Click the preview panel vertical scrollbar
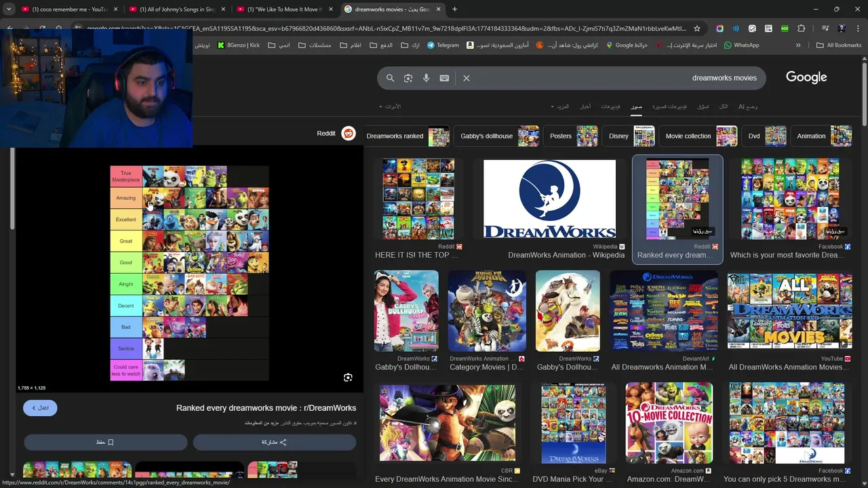 point(12,188)
